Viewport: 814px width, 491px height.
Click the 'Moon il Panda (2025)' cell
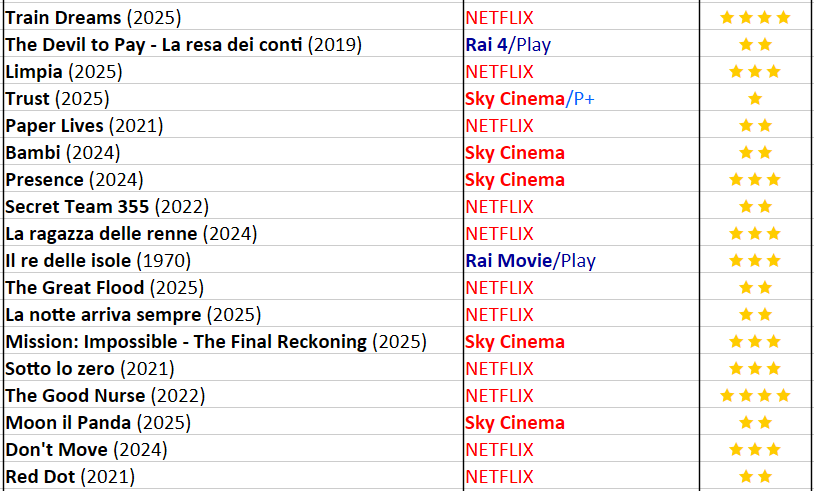[x=233, y=422]
